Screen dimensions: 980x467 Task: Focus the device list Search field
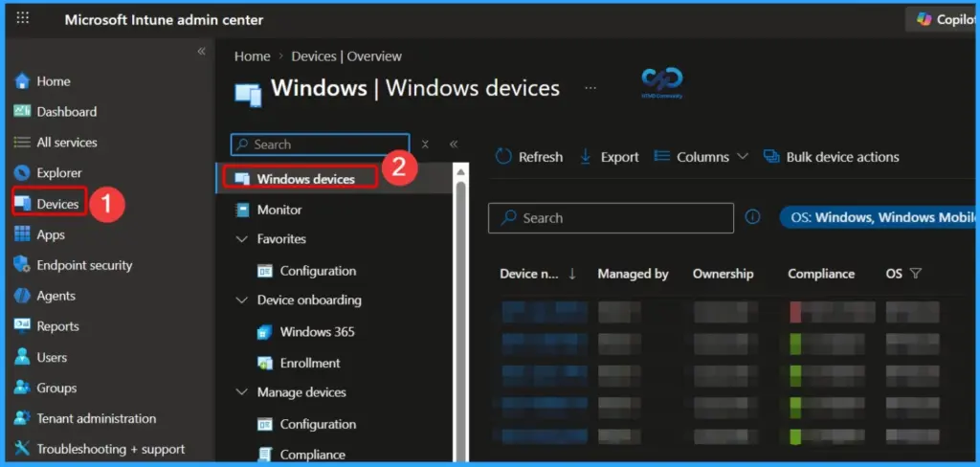click(611, 218)
